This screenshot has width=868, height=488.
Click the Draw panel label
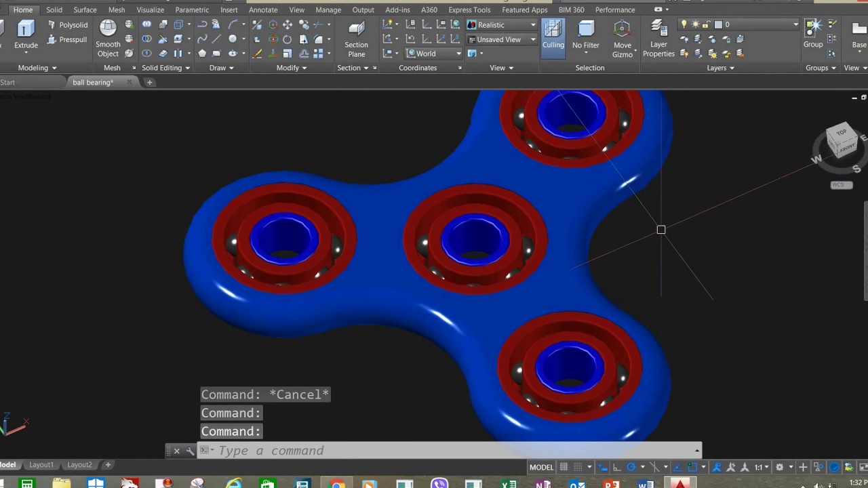[x=218, y=68]
